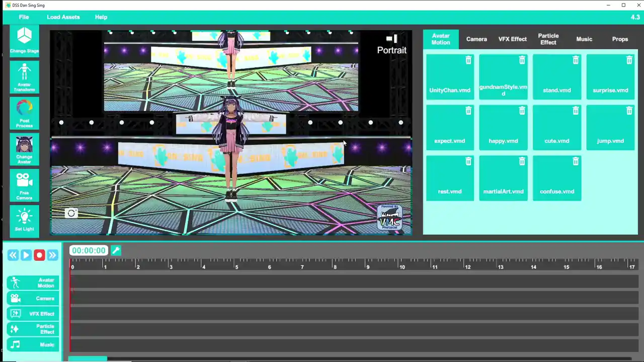Click the 00:00:00 timecode field
Screen dimensions: 644x362
(x=89, y=250)
